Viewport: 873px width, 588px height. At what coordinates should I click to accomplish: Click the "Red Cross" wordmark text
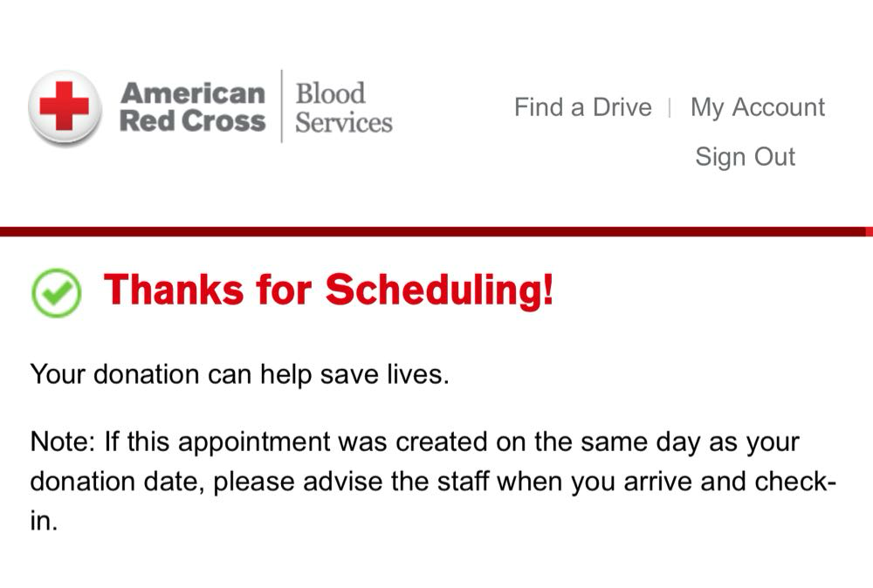click(192, 121)
